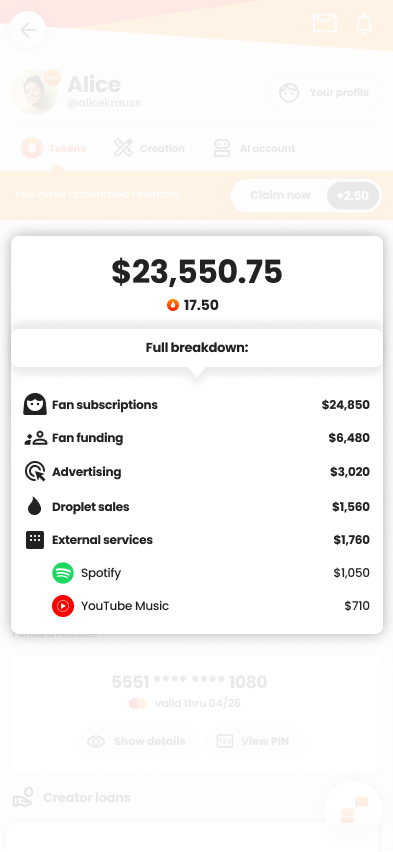Viewport: 393px width, 852px height.
Task: Click the View PIN button
Action: click(x=254, y=741)
